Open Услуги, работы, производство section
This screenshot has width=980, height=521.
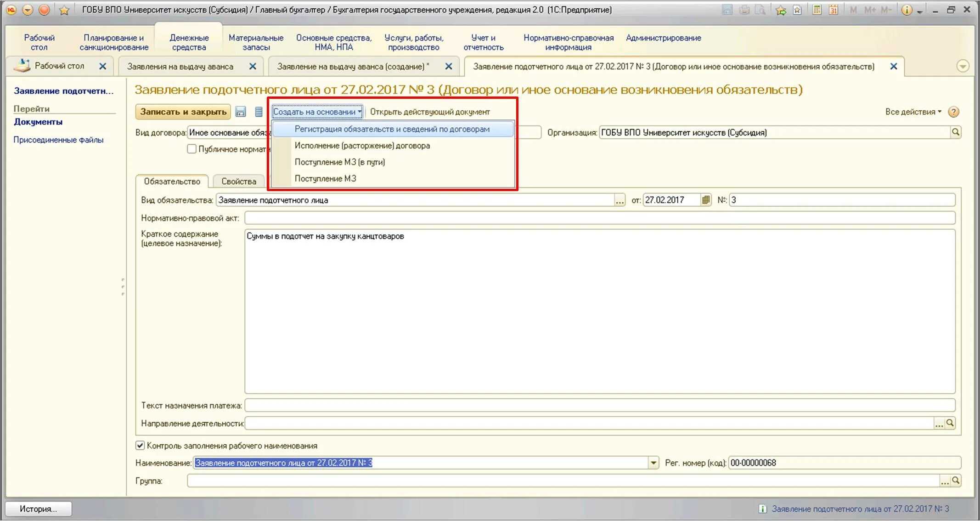point(414,42)
